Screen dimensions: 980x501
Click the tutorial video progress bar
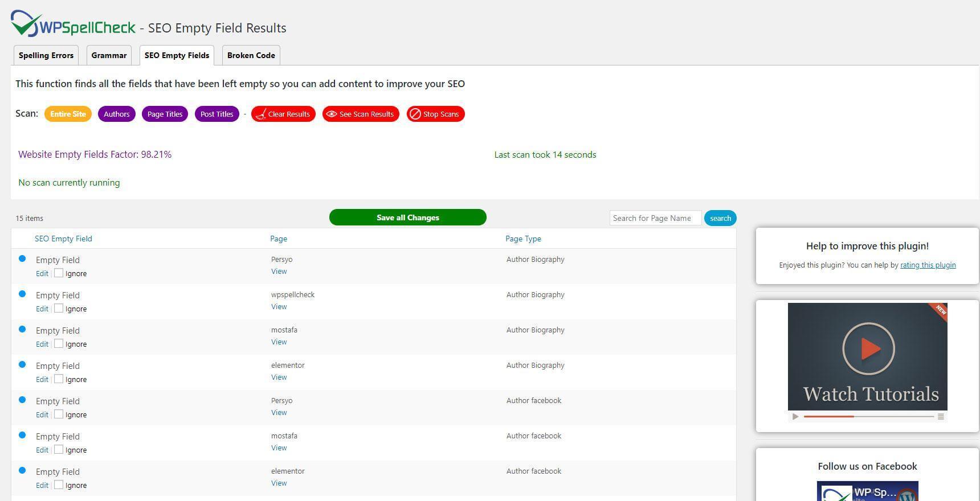tap(869, 417)
